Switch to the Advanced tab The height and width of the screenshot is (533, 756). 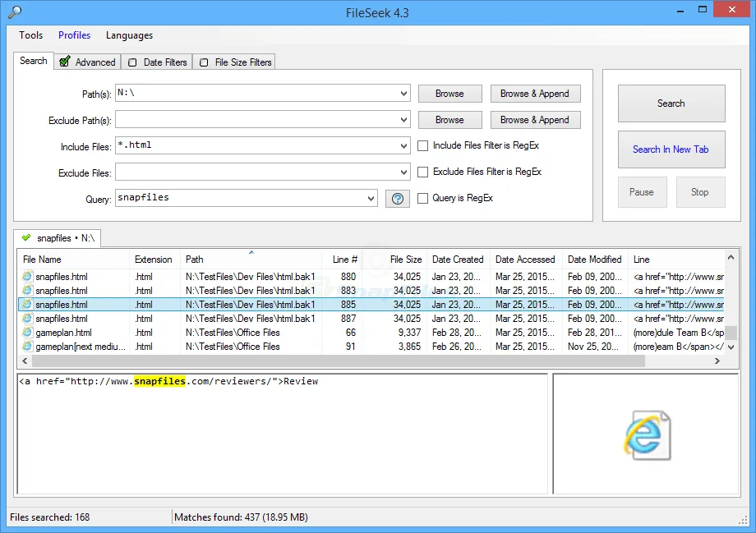(87, 62)
